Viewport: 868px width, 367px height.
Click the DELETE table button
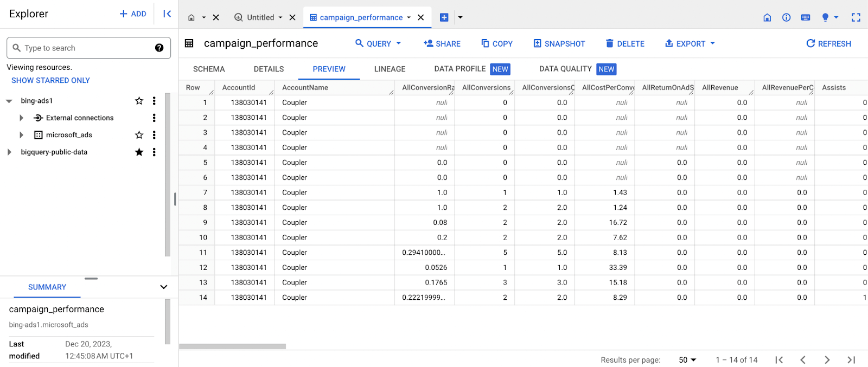[x=625, y=43]
